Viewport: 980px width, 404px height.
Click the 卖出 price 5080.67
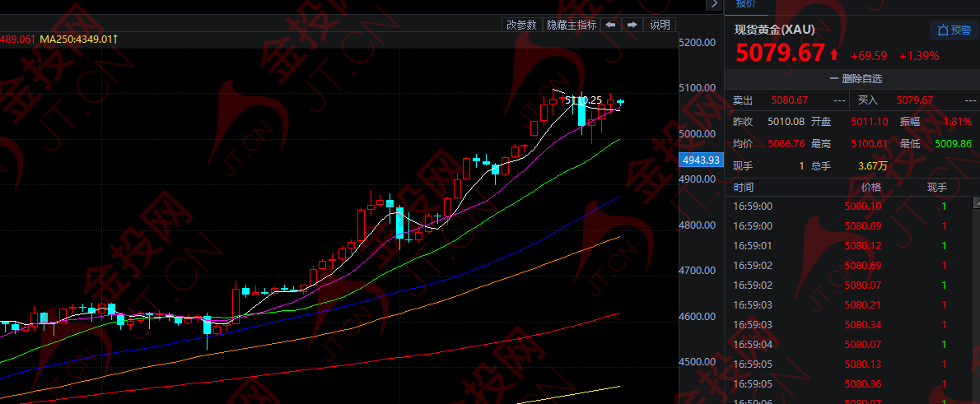coord(790,100)
